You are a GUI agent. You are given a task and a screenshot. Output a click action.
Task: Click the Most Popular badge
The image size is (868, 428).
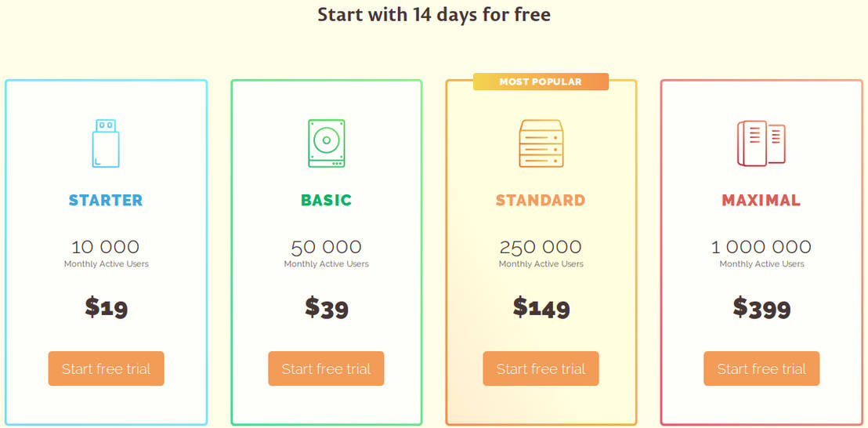541,82
